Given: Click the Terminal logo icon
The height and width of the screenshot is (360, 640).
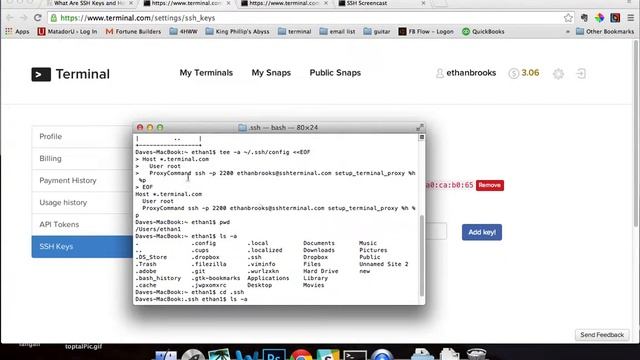Looking at the screenshot, I should pos(41,74).
